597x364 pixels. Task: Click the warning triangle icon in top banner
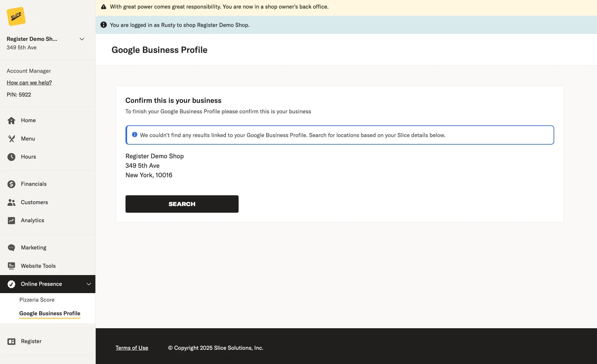[104, 7]
